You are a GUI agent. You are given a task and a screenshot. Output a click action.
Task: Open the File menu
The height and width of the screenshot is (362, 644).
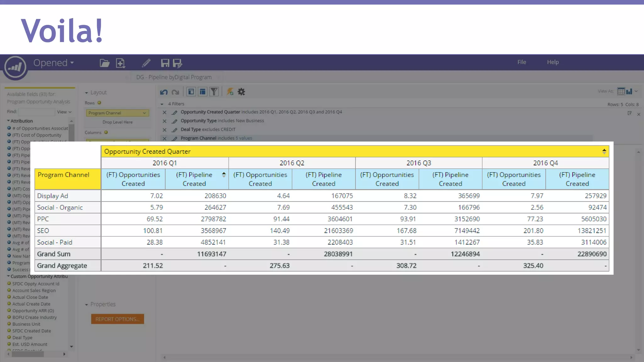[x=522, y=62]
